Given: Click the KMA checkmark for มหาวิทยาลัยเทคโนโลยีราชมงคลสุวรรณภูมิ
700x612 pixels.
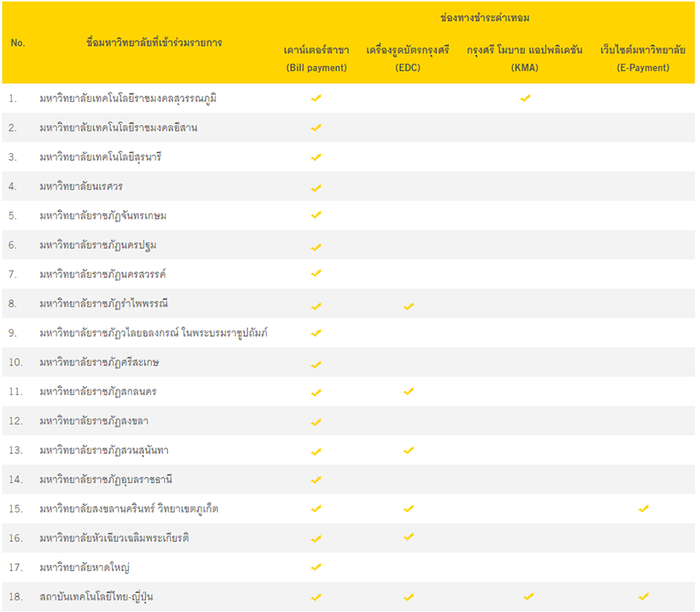Looking at the screenshot, I should click(525, 98).
